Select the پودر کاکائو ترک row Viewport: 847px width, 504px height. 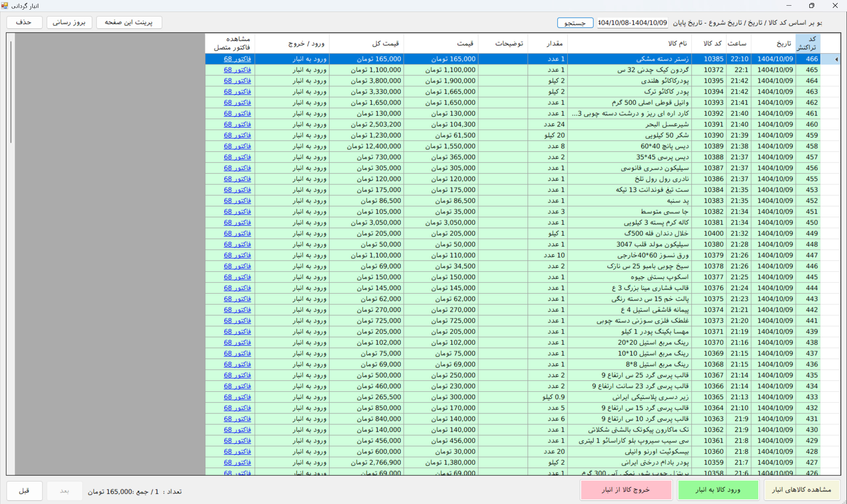coord(666,92)
